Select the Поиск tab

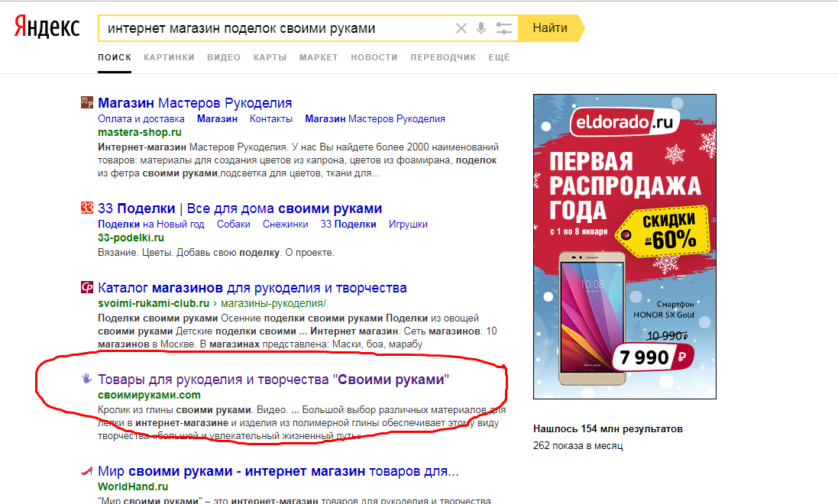115,57
